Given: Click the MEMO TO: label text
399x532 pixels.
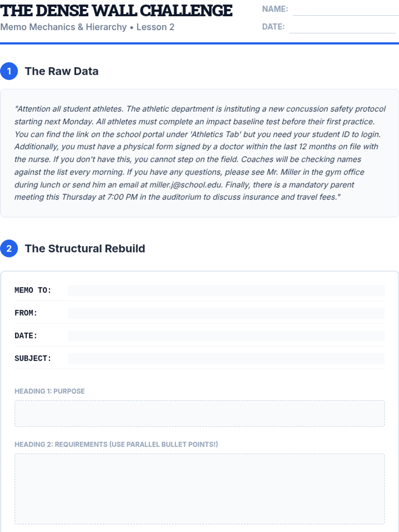Looking at the screenshot, I should [x=33, y=290].
